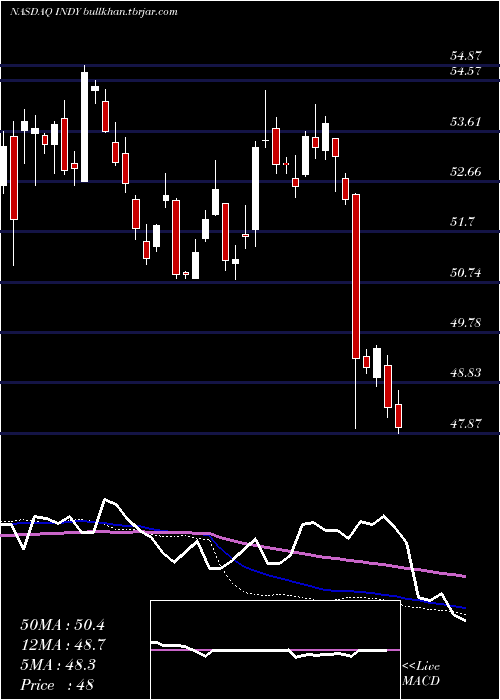
Task: Click the 5MA : 48.3 reading
Action: click(57, 665)
